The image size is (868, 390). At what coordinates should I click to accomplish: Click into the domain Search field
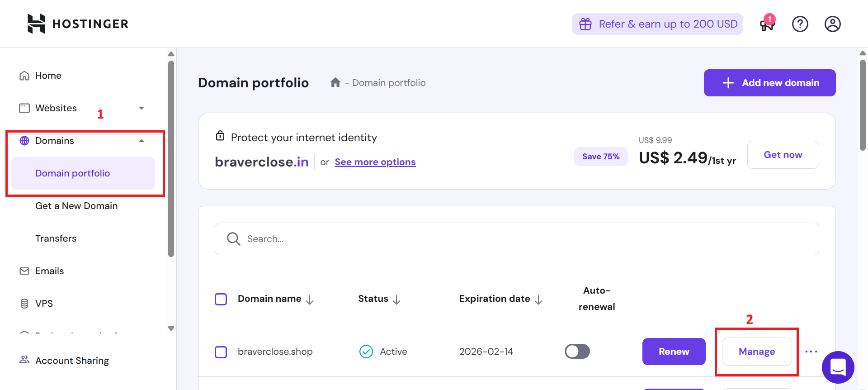tap(517, 239)
